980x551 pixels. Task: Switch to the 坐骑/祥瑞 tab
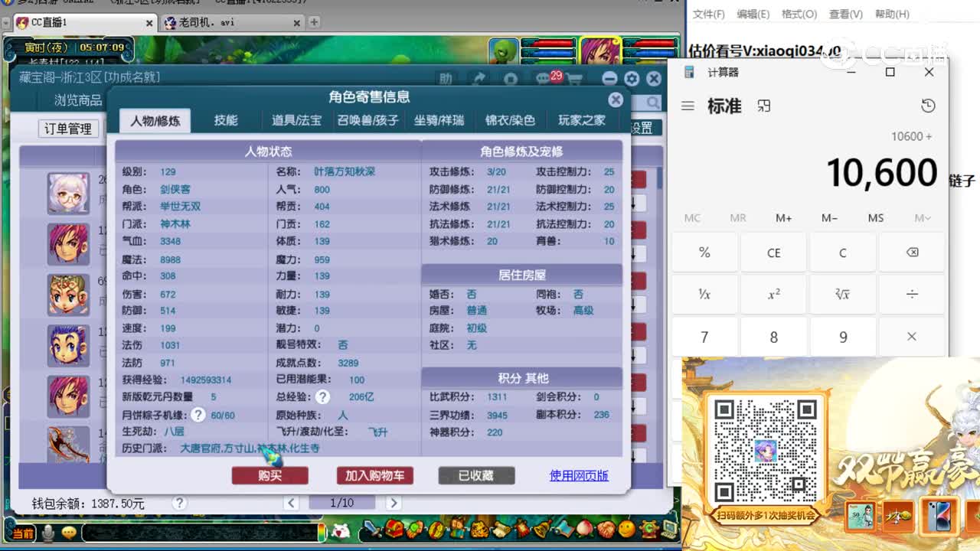click(439, 121)
